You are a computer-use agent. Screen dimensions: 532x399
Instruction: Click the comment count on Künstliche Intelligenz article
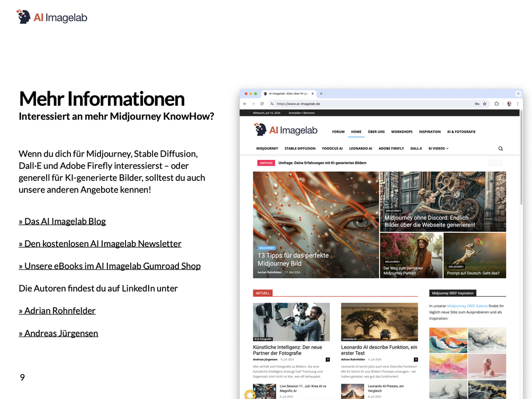tap(328, 360)
